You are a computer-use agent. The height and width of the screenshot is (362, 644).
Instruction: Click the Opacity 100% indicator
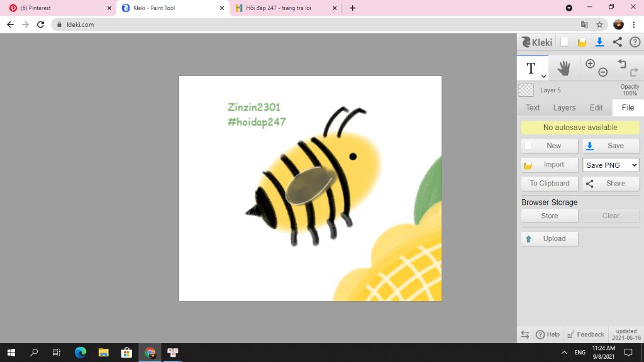(x=630, y=90)
